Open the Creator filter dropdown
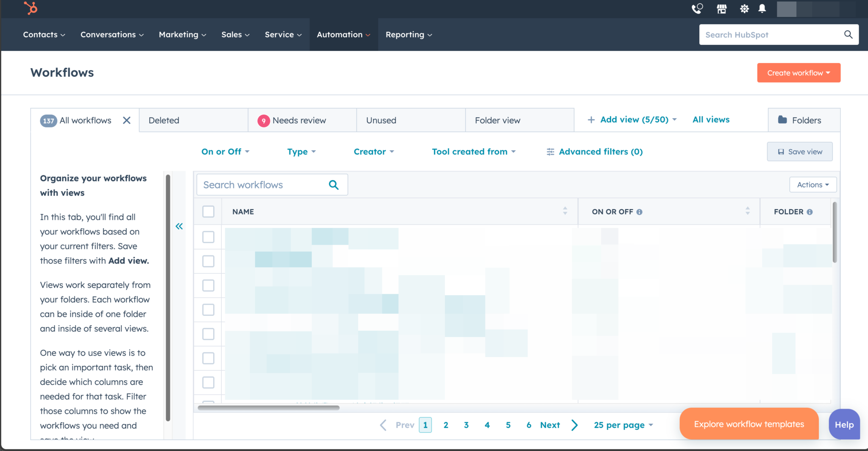Screen dimensions: 868x451 click(x=373, y=152)
